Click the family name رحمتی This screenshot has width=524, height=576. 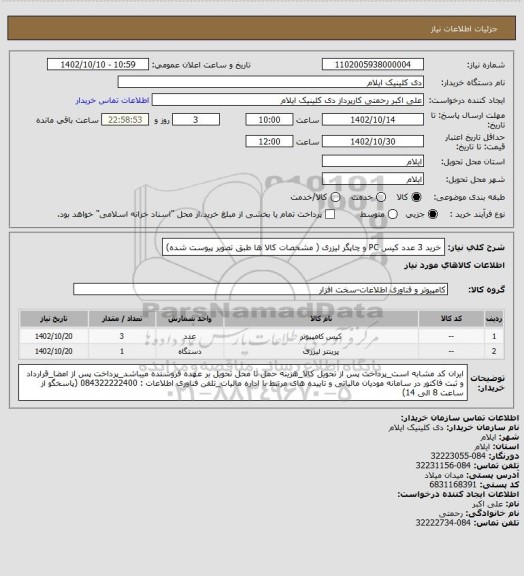tap(451, 513)
